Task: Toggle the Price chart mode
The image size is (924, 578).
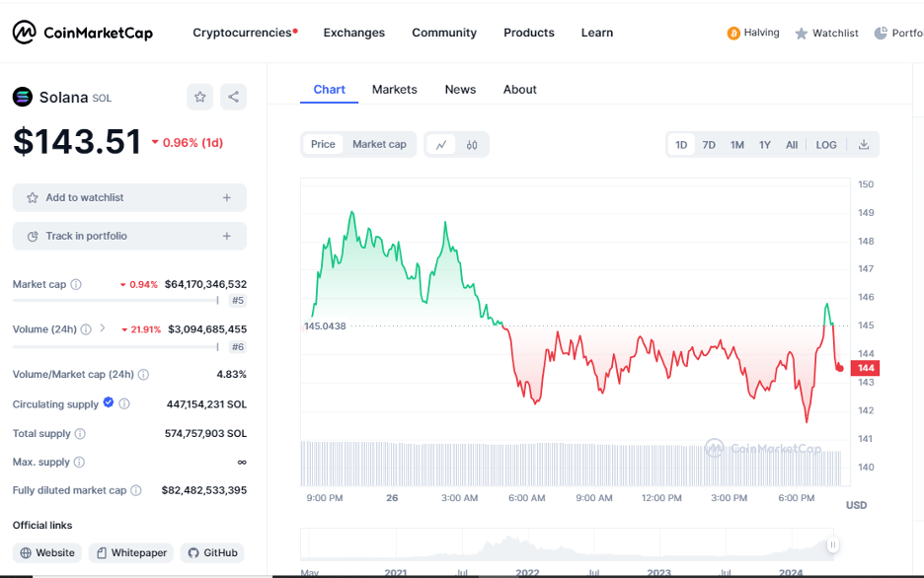Action: point(323,144)
